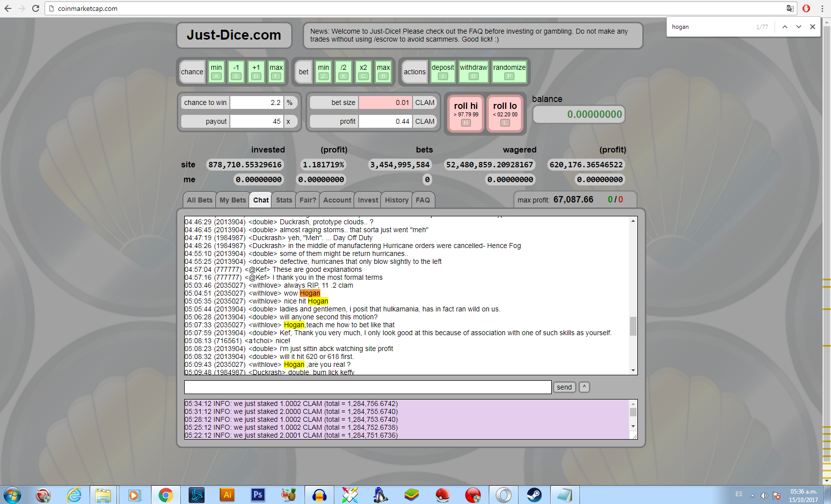The height and width of the screenshot is (504, 831).
Task: Select the Chat tab
Action: pyautogui.click(x=261, y=200)
